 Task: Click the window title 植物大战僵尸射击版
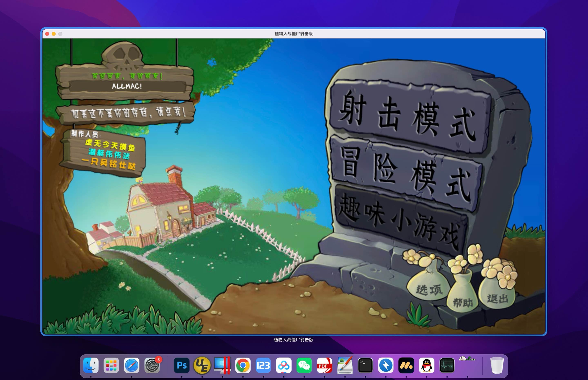tap(294, 34)
